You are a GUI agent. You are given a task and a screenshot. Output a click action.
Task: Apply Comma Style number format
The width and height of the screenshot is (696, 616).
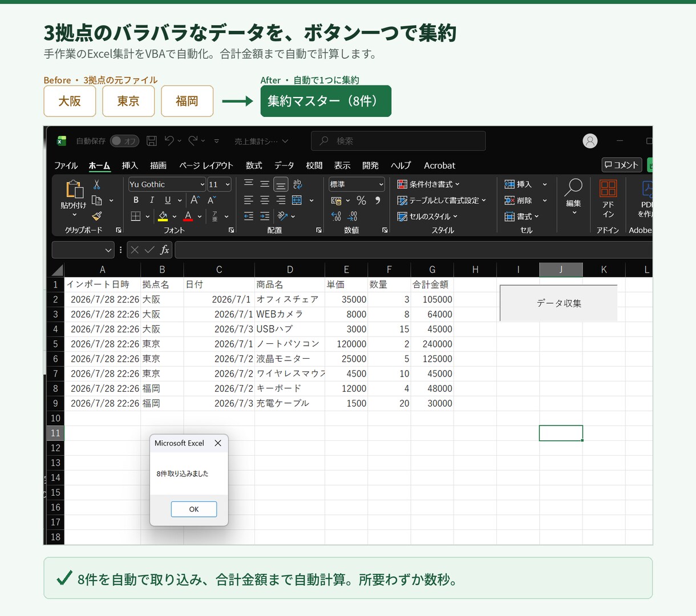pyautogui.click(x=378, y=200)
